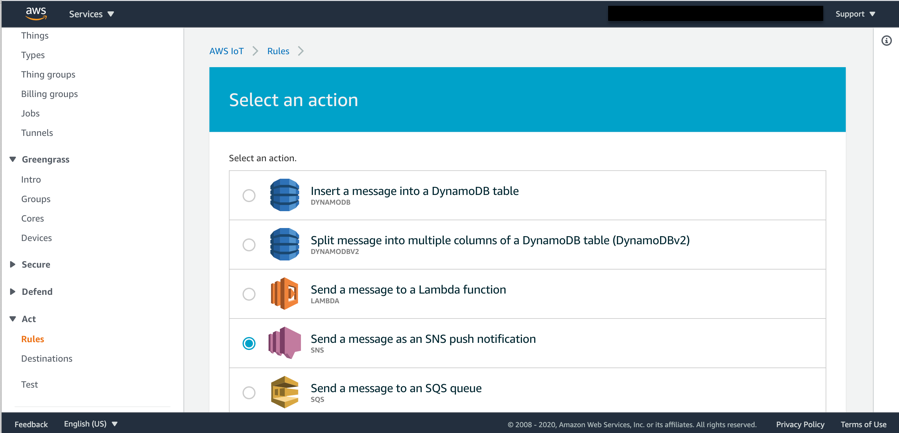Go to AWS IoT breadcrumb link
This screenshot has height=433, width=899.
(226, 51)
